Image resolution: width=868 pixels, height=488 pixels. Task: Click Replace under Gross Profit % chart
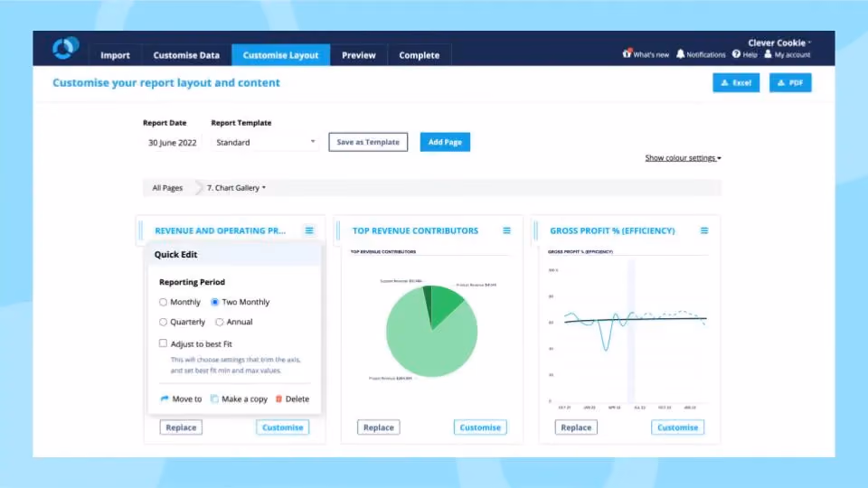576,427
